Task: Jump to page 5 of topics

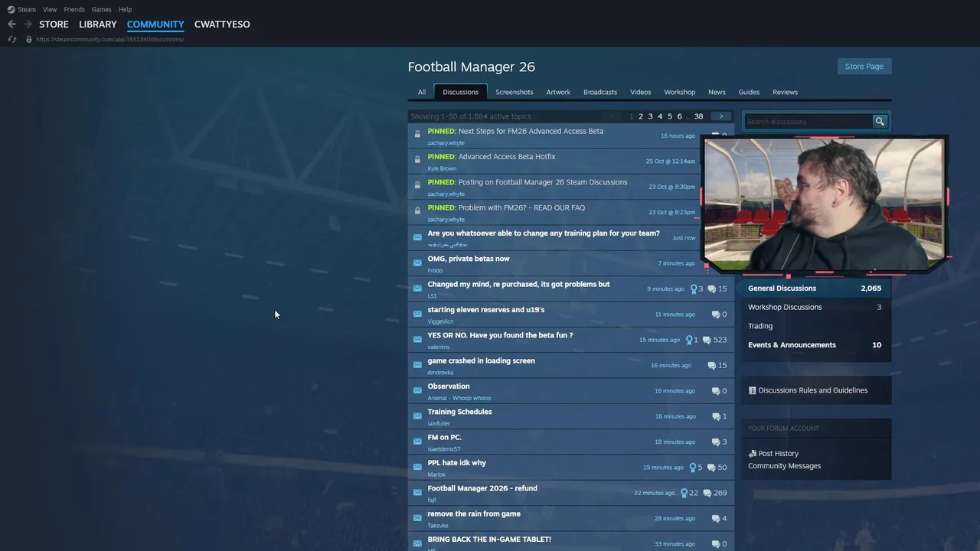Action: pyautogui.click(x=669, y=116)
